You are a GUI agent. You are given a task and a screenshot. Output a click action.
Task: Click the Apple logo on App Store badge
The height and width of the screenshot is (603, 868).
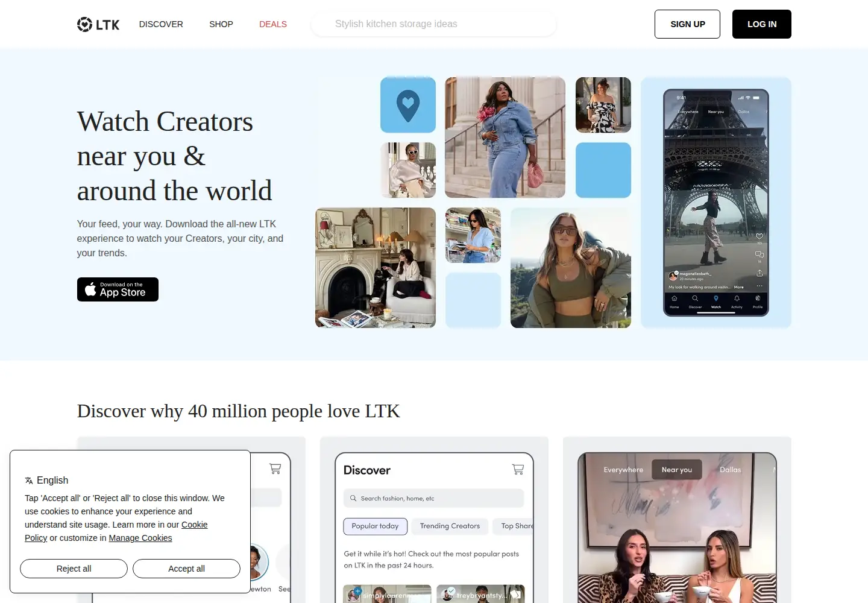(x=90, y=289)
